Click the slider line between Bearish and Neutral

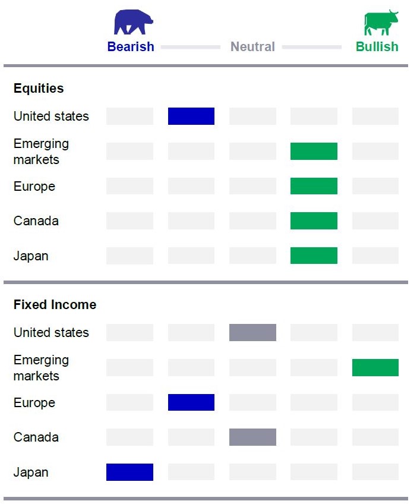pos(191,47)
